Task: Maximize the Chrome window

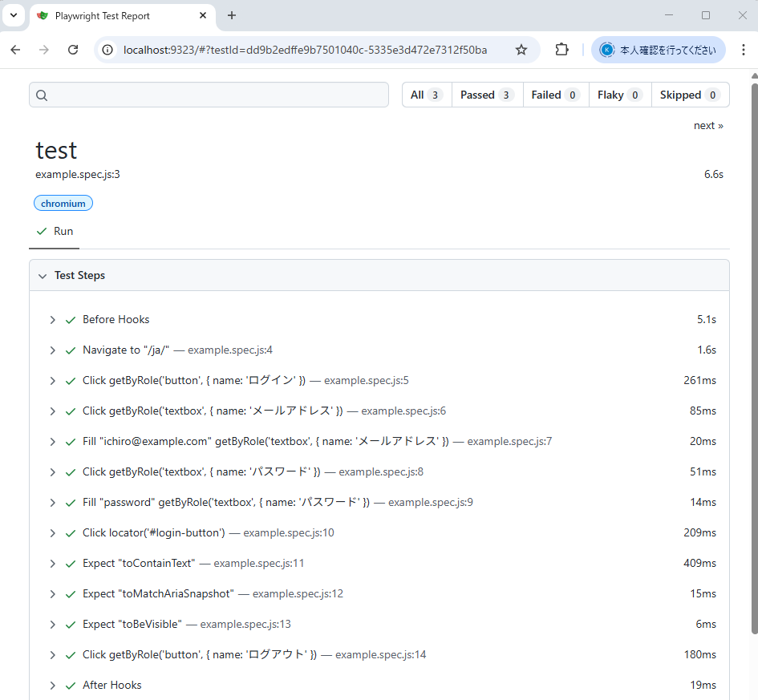Action: pos(706,15)
